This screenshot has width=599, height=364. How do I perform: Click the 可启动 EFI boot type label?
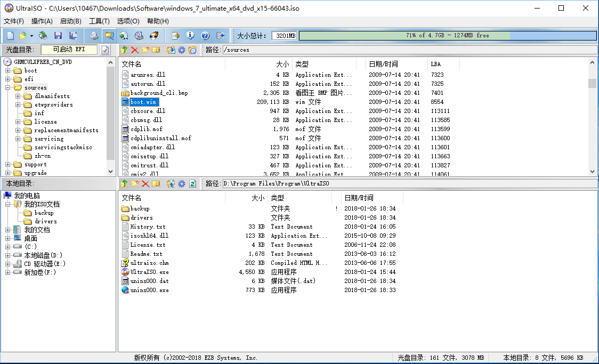coord(69,49)
